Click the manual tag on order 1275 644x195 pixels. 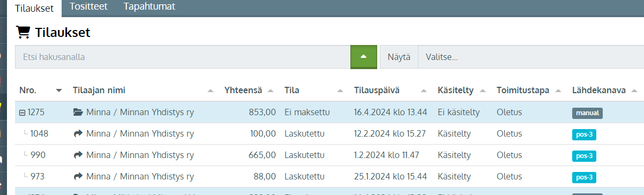587,113
